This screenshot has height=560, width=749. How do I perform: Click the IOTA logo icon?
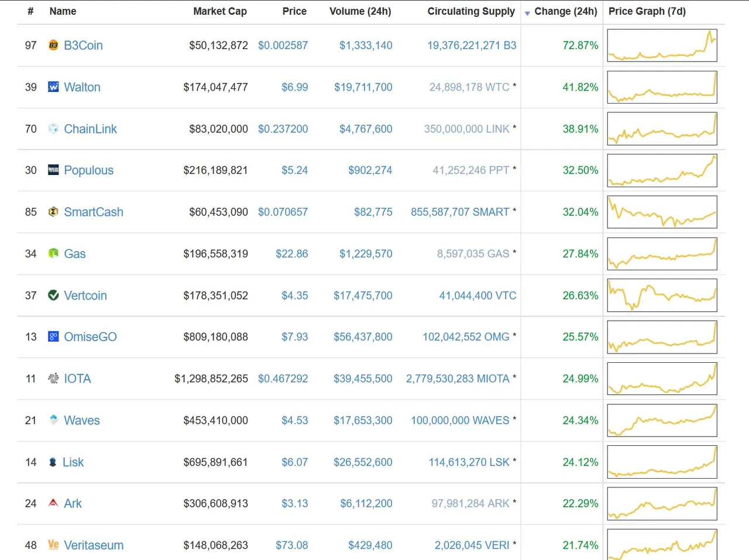(x=53, y=378)
